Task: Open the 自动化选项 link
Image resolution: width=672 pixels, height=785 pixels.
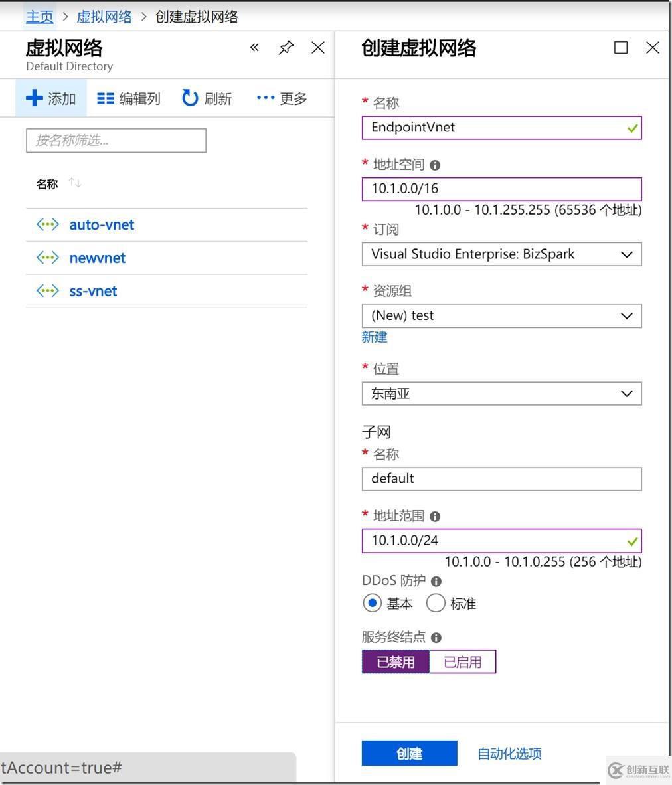Action: coord(508,752)
